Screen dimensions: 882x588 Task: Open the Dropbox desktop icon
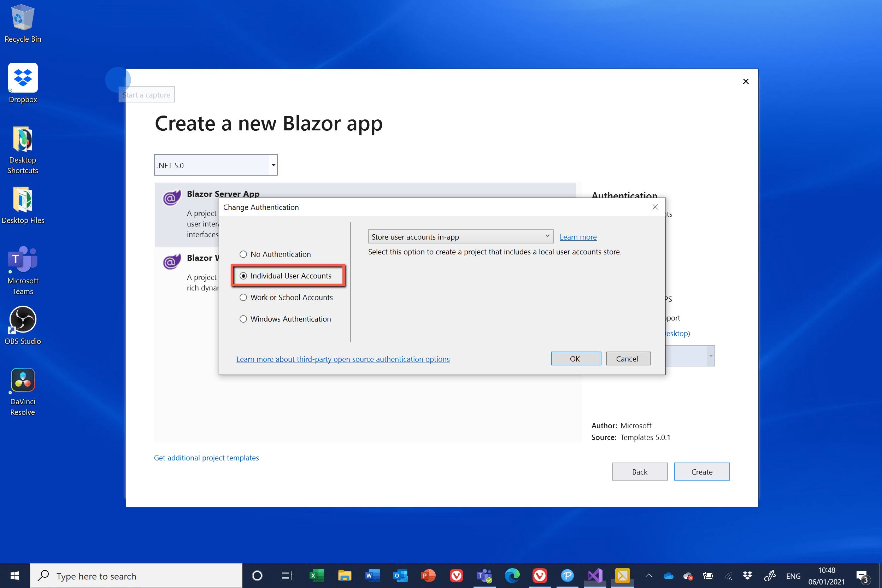click(23, 83)
